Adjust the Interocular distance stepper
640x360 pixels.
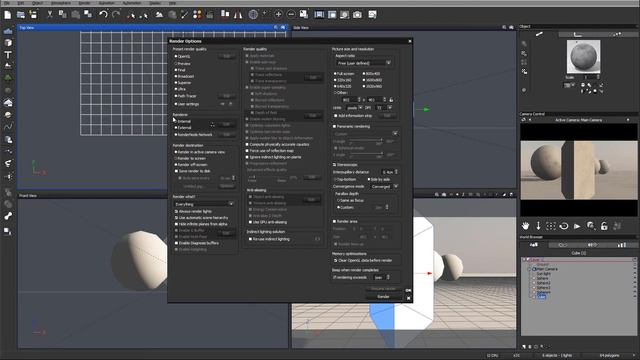[x=396, y=172]
